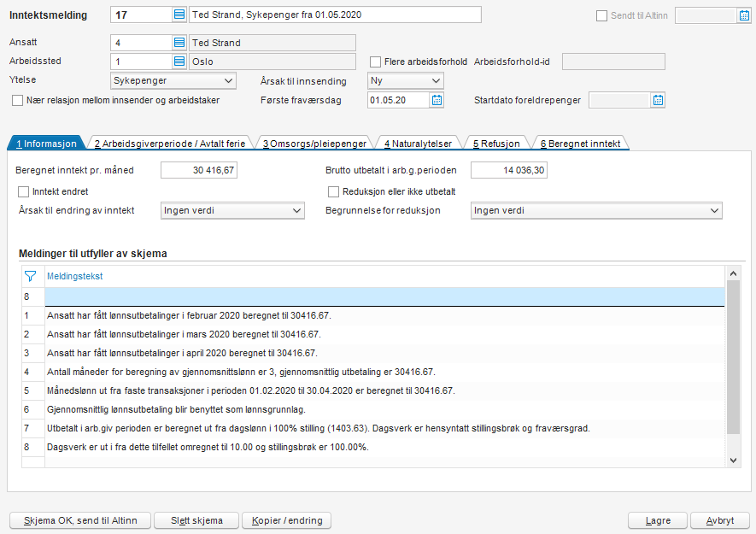Image resolution: width=756 pixels, height=534 pixels.
Task: Select row 'Dagsverk er ut i fra dette tilfellet'
Action: tap(384, 447)
